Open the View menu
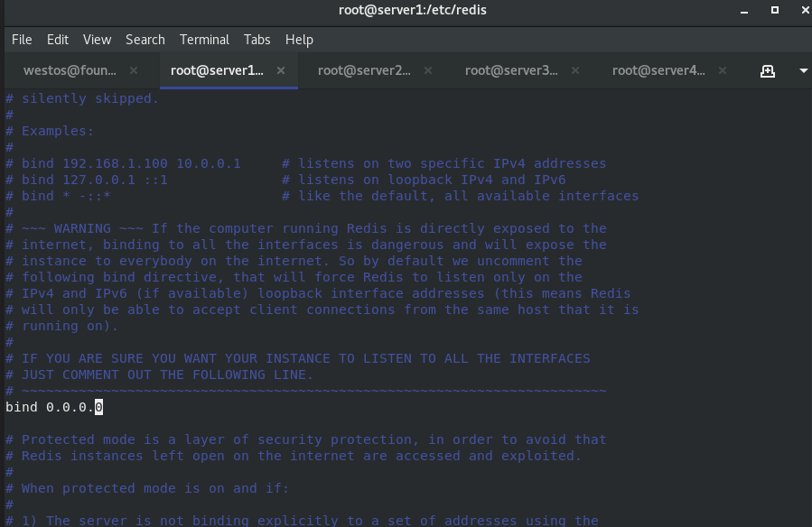The height and width of the screenshot is (527, 812). [97, 40]
